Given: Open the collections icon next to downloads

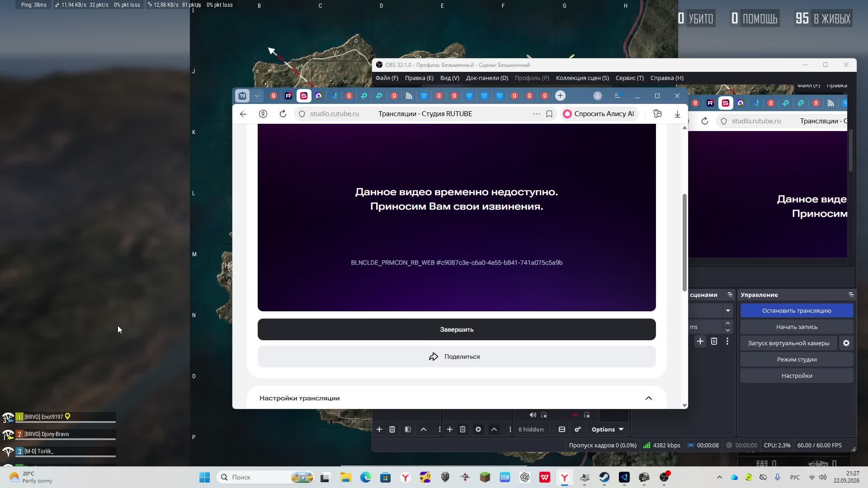Looking at the screenshot, I should (x=657, y=114).
